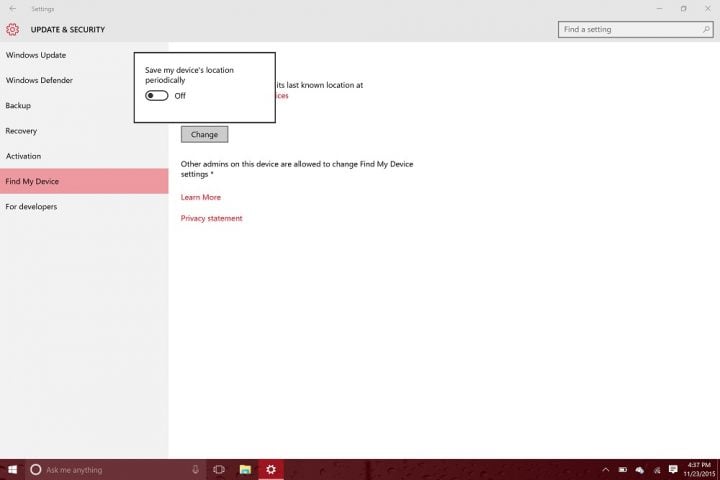Screen dimensions: 720x480
Task: Restore down the Settings window
Action: [x=684, y=9]
